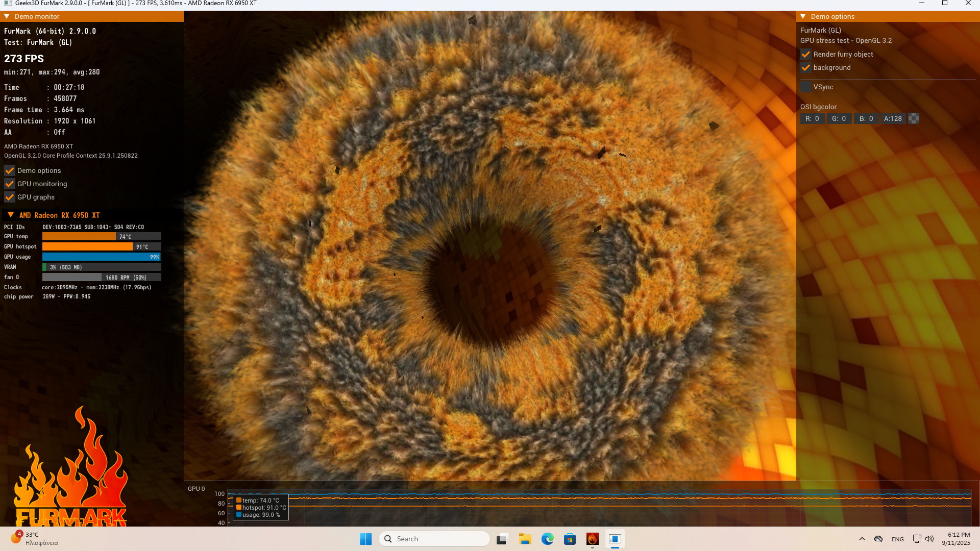980x551 pixels.
Task: Collapse the Demo monitor panel
Action: point(7,16)
